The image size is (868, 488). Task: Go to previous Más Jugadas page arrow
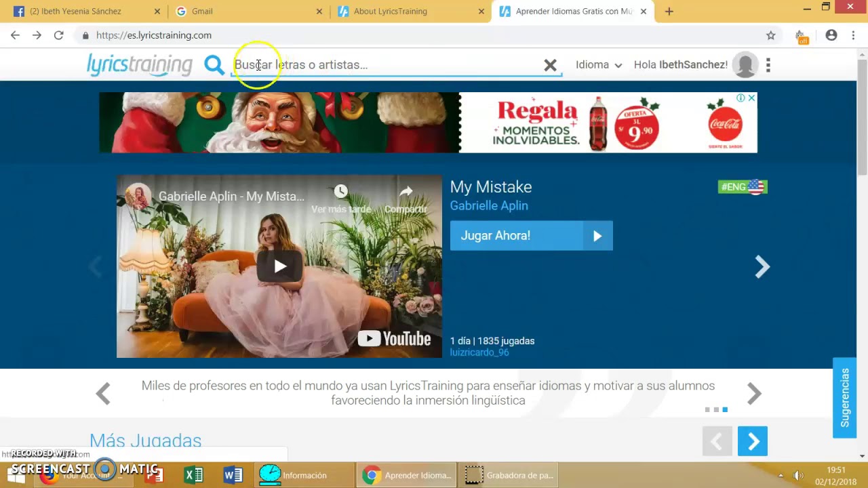click(717, 442)
